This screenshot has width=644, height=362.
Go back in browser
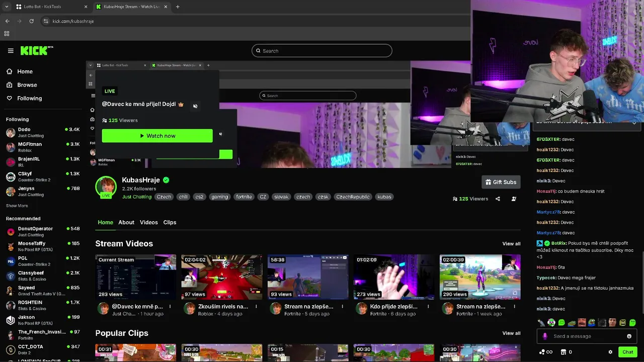7,21
